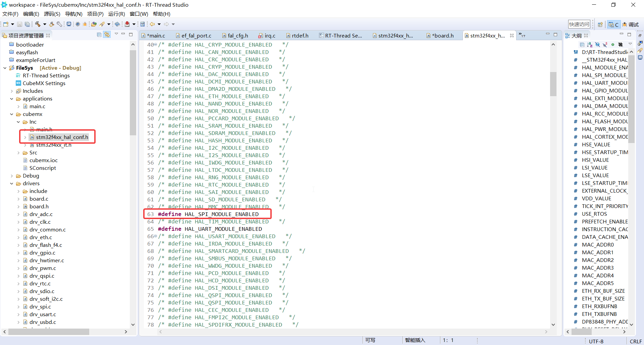
Task: Toggle link with editor in project explorer
Action: [107, 34]
